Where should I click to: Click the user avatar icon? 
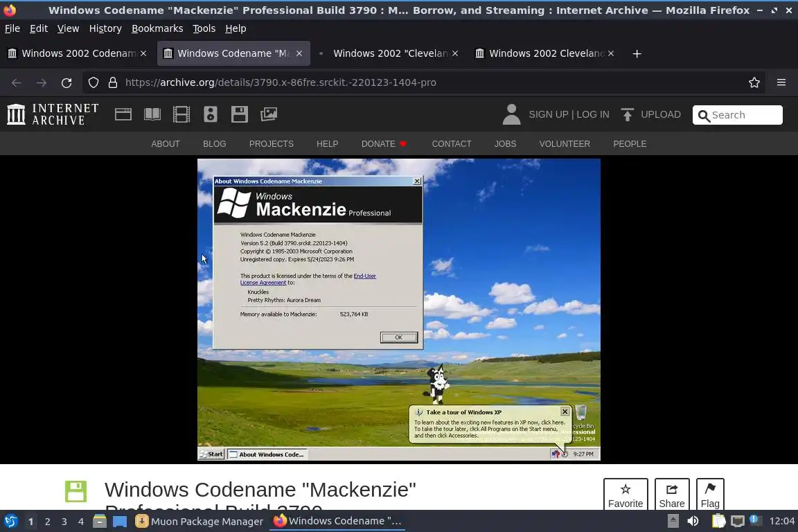tap(511, 114)
